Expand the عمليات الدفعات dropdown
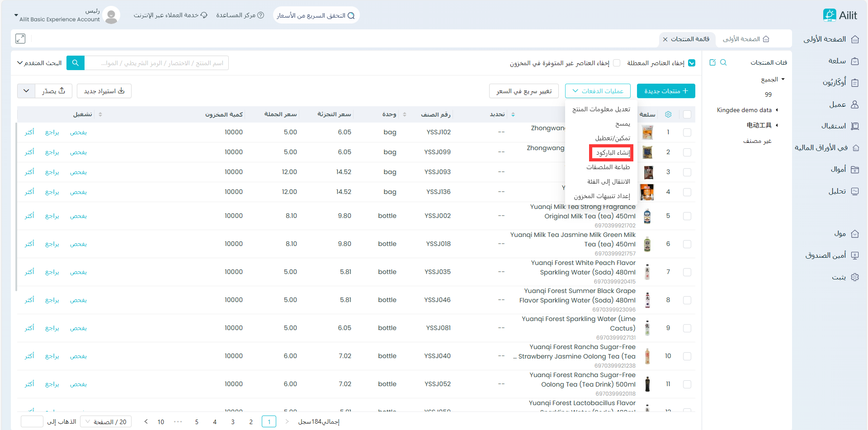Image resolution: width=868 pixels, height=430 pixels. (x=597, y=91)
